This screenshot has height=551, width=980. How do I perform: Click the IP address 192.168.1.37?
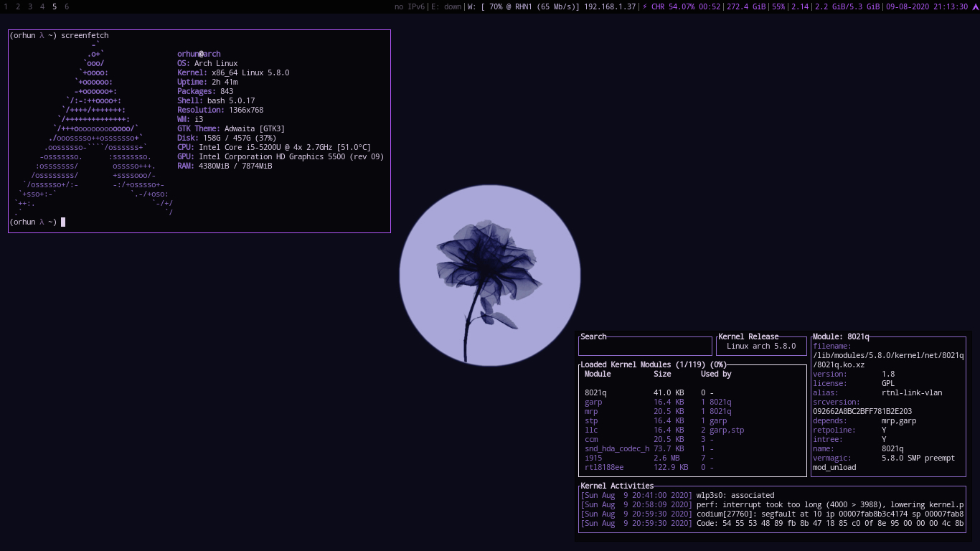click(x=610, y=6)
